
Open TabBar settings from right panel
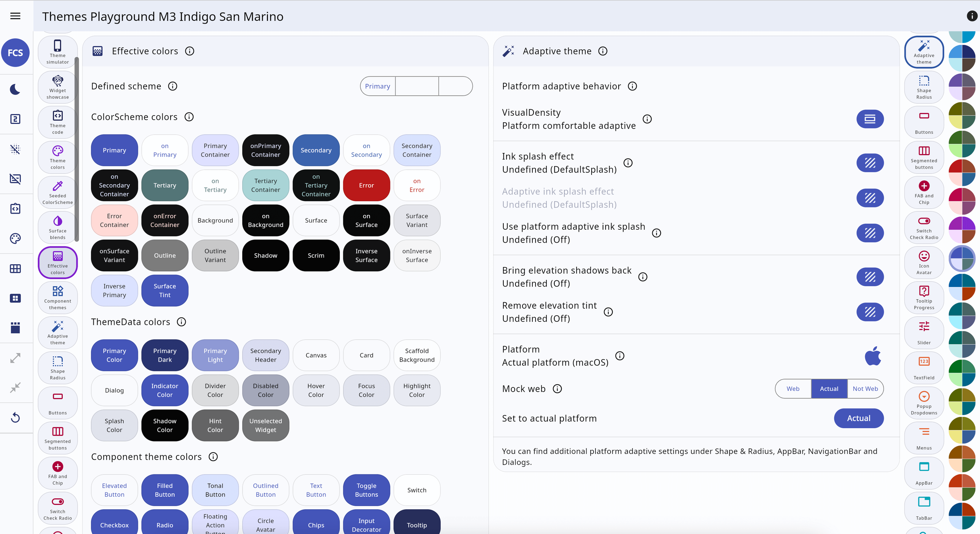pos(924,508)
